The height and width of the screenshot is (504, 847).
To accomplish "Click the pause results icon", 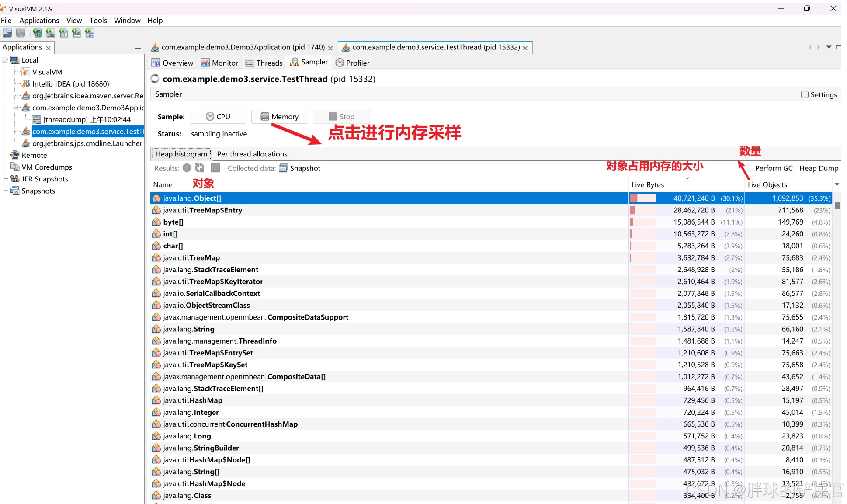I will tap(187, 168).
